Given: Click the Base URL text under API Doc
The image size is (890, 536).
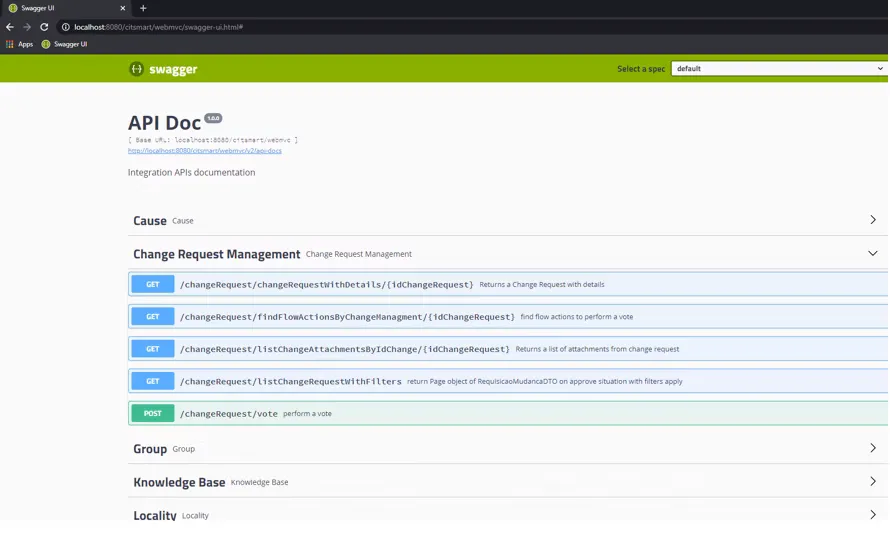Looking at the screenshot, I should click(213, 140).
